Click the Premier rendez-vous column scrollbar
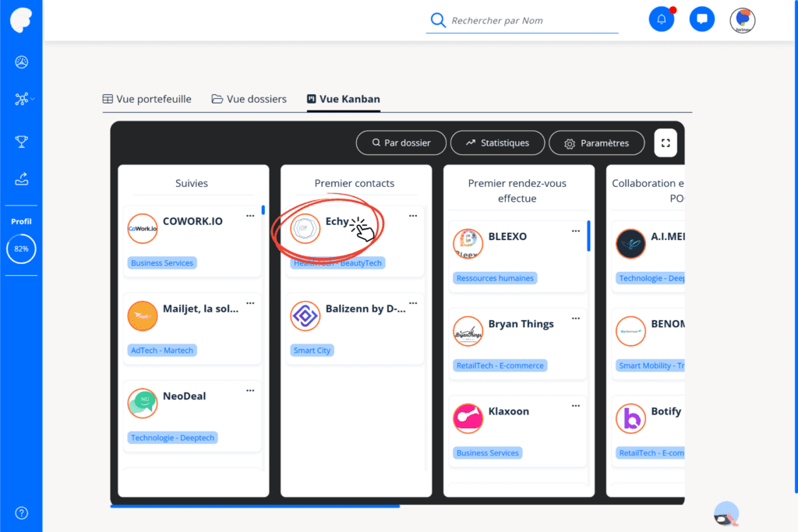Screen dimensions: 798x532 point(589,236)
